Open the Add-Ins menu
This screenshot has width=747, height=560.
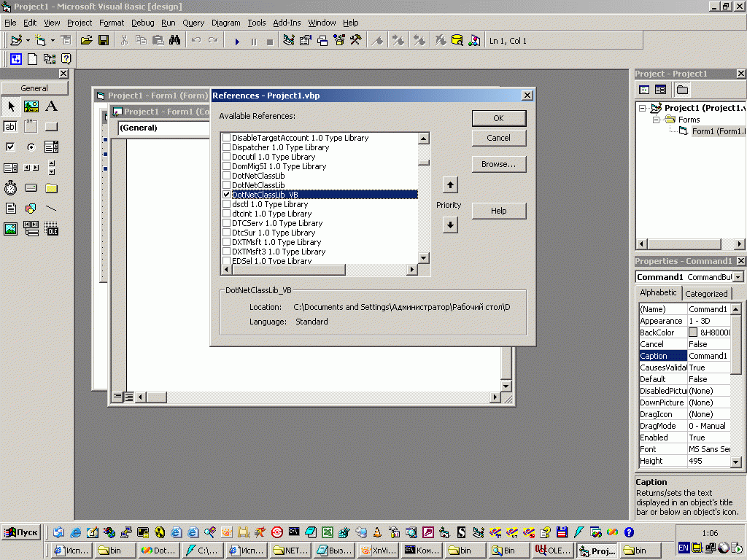pos(287,23)
